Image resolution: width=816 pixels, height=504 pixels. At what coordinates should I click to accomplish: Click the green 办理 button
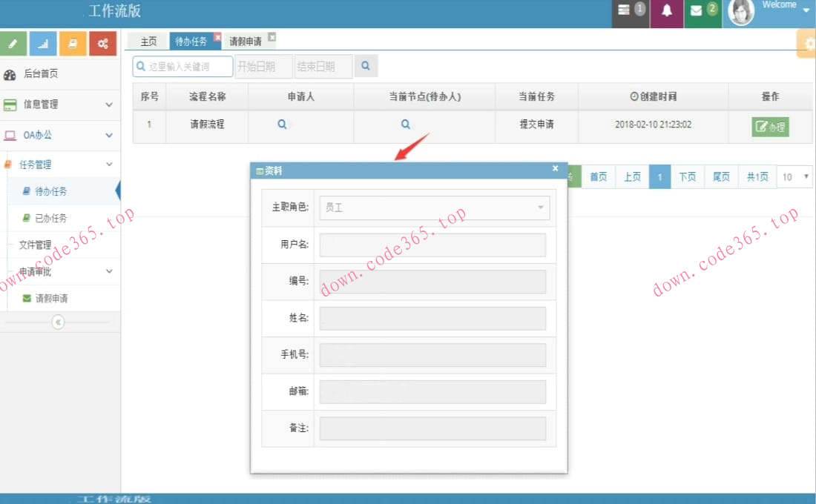770,127
